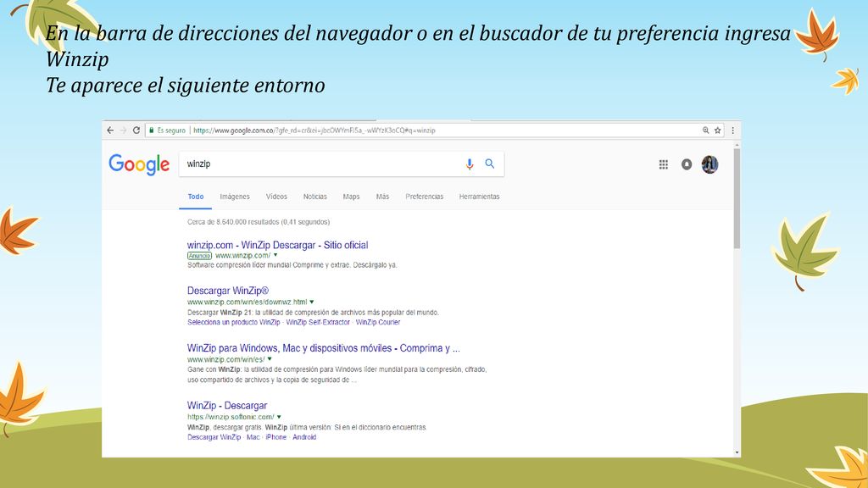Screen dimensions: 868x488
Task: Click the iPhone sitelink under Softonic
Action: 276,437
